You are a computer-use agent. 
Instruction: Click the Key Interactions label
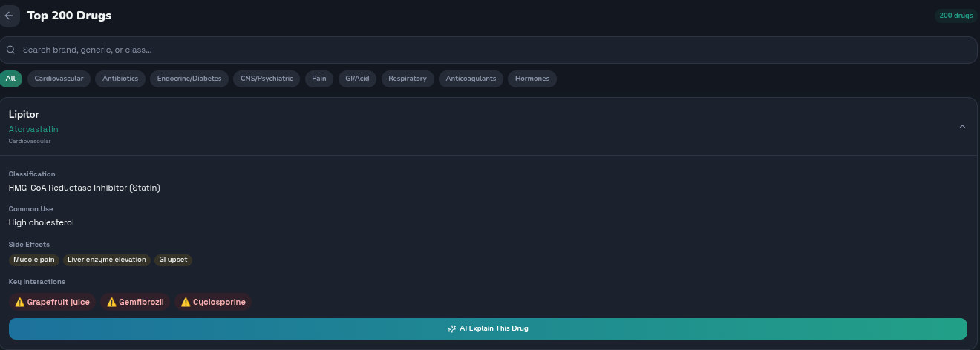[x=37, y=282]
